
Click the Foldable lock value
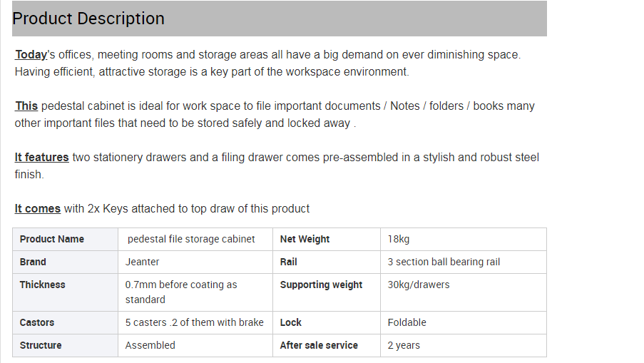407,322
